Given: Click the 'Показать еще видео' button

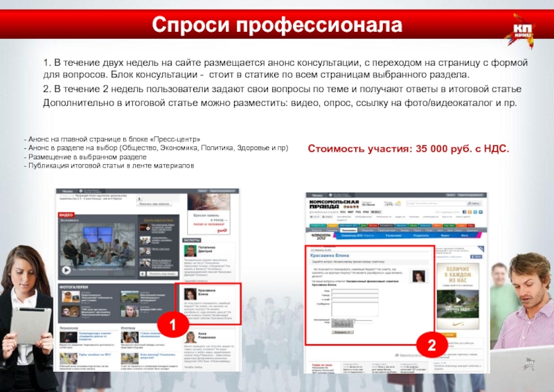Looking at the screenshot, I should 162,274.
